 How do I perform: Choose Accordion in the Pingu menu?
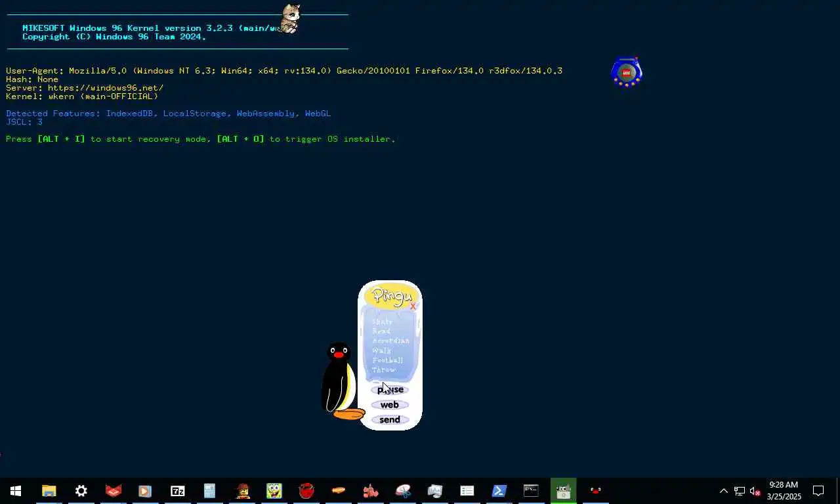390,341
